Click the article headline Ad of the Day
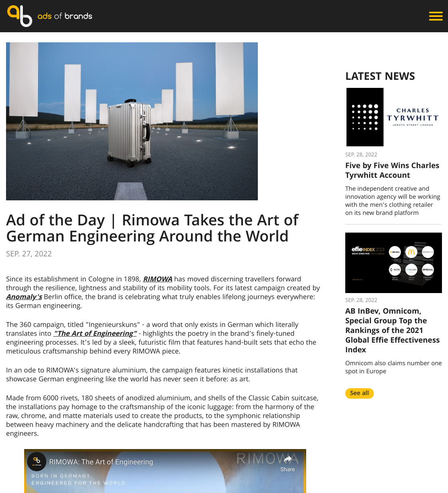Viewport: 448px width, 493px height. 152,228
